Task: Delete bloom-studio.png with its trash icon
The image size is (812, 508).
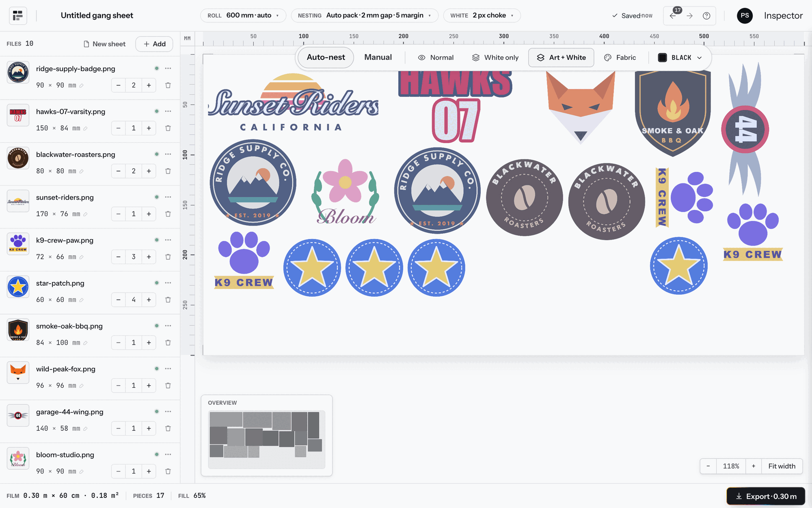Action: click(168, 471)
